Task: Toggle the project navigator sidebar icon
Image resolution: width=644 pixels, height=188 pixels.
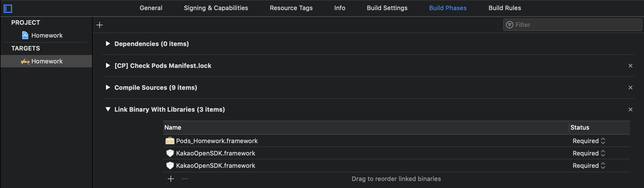Action: (x=8, y=9)
